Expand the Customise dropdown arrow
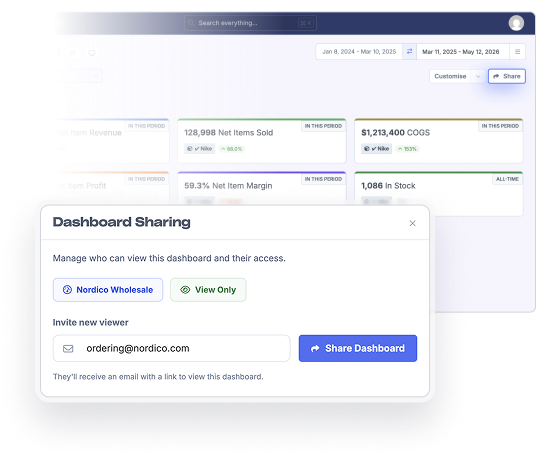This screenshot has height=451, width=545. coord(478,76)
